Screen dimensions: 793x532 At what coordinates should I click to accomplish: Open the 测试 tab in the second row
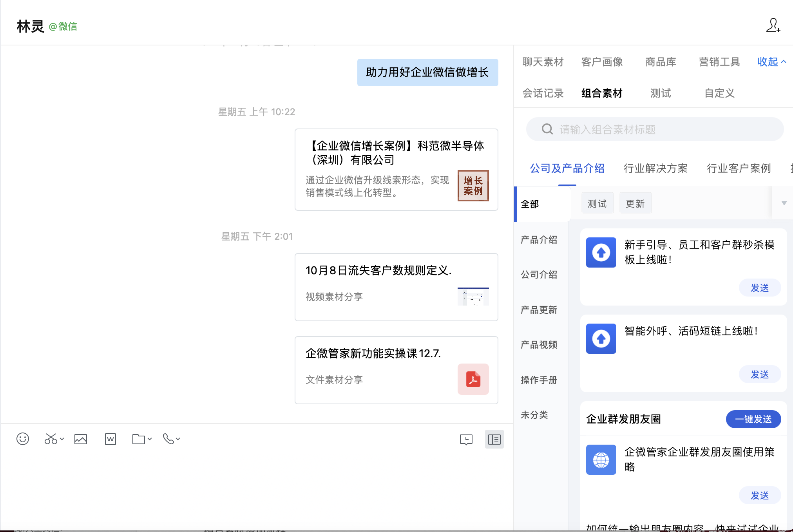661,93
